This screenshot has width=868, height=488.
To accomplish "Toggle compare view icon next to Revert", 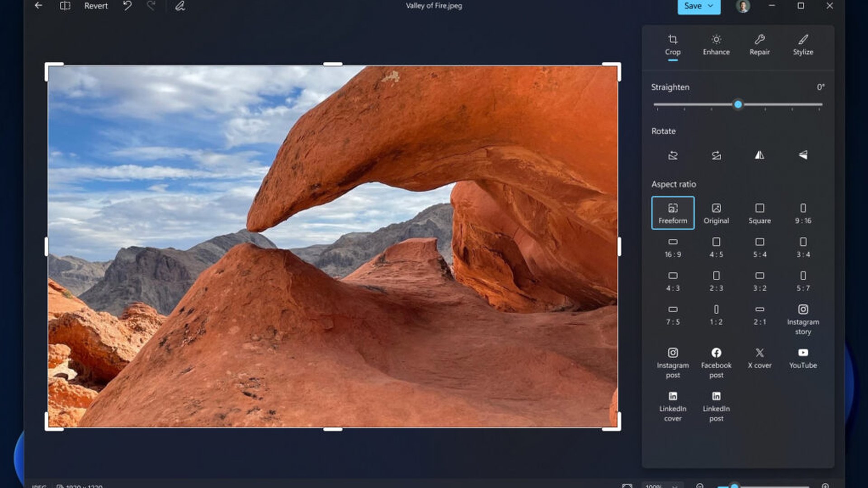I will tap(65, 6).
